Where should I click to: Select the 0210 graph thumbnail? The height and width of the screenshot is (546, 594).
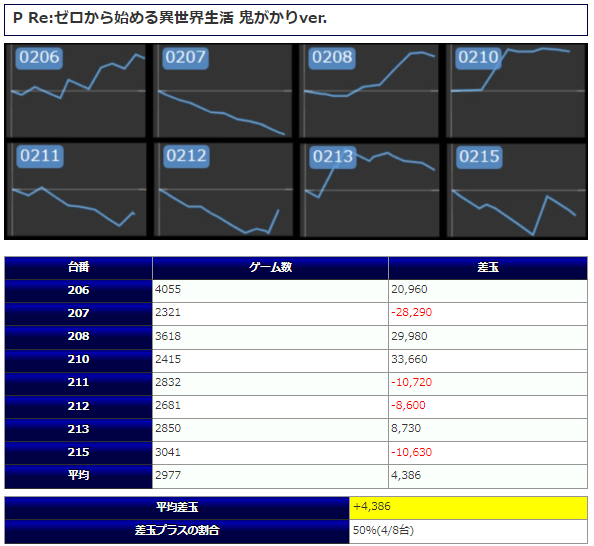pyautogui.click(x=516, y=91)
